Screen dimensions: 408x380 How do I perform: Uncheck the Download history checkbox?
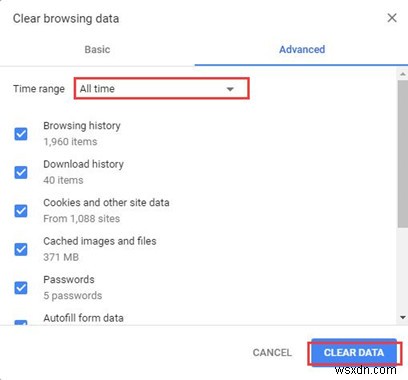point(21,172)
